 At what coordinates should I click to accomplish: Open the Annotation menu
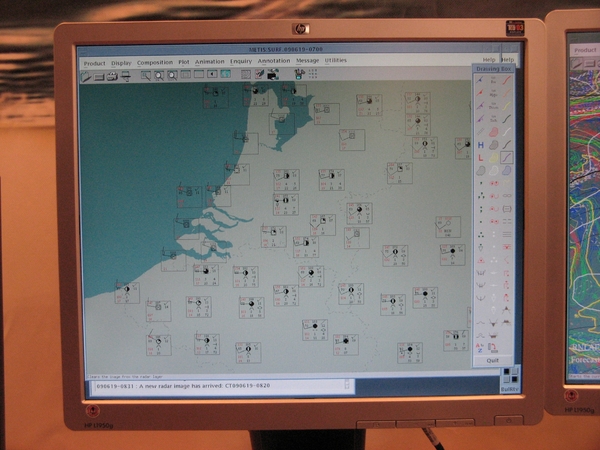(274, 62)
